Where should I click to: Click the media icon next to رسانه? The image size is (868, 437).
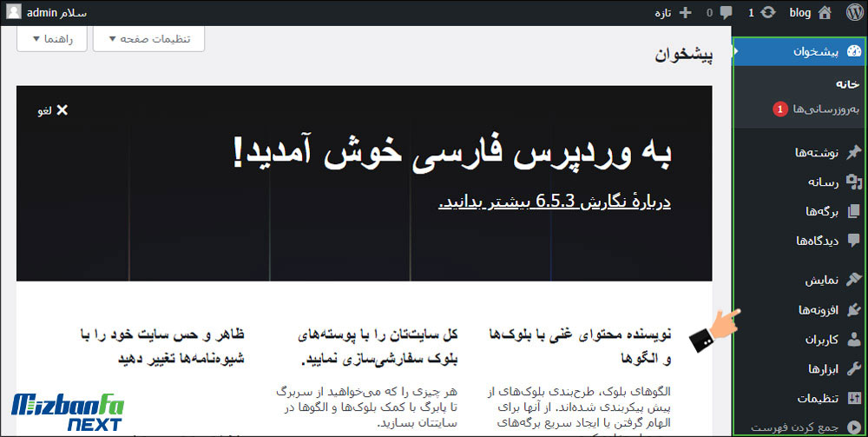(x=855, y=182)
